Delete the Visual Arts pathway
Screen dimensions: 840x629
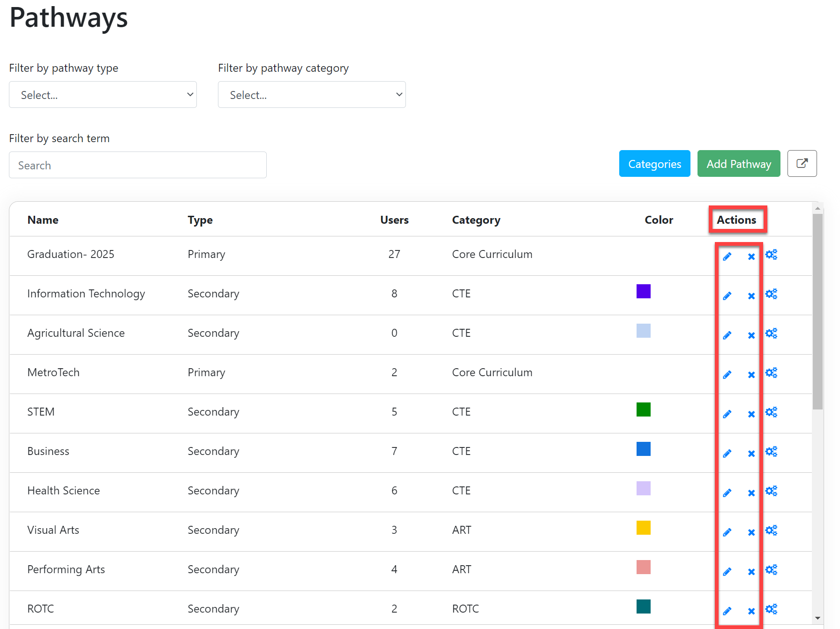(751, 532)
